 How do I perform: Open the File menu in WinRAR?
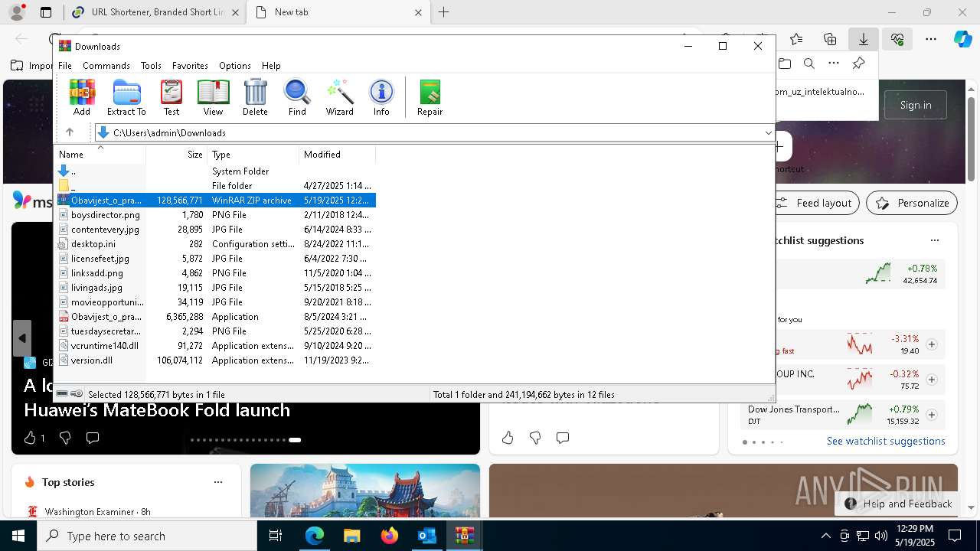pos(65,66)
